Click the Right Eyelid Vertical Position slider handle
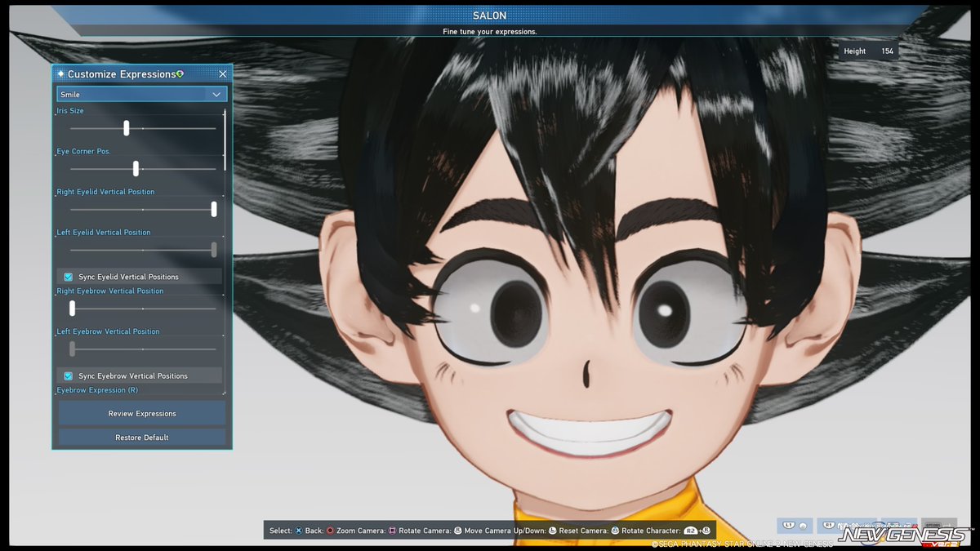 pos(214,209)
